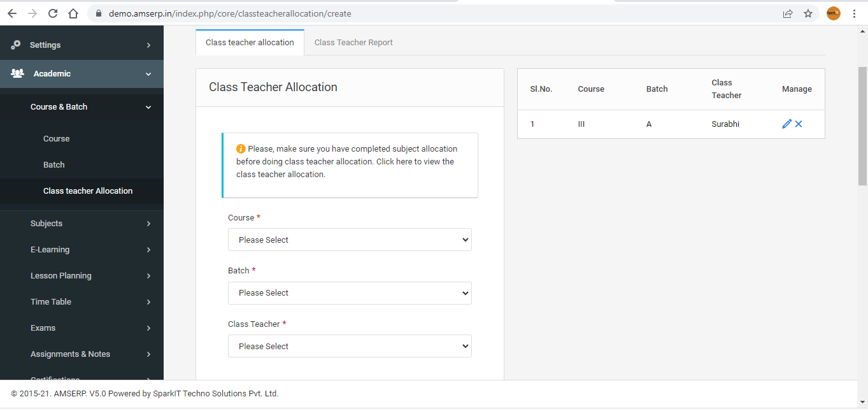The height and width of the screenshot is (411, 868).
Task: Click the pencil icon to edit Surabhi's allocation
Action: (787, 124)
